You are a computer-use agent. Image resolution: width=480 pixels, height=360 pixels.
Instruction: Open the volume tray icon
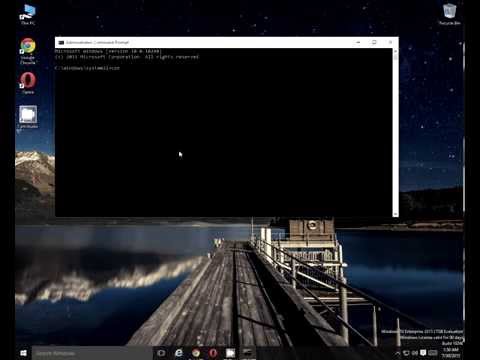point(415,353)
